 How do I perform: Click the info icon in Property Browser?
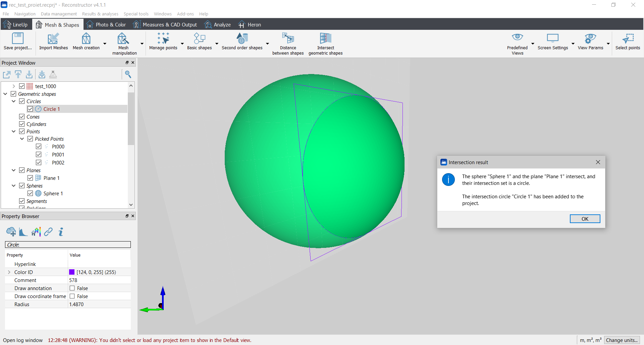(x=61, y=232)
